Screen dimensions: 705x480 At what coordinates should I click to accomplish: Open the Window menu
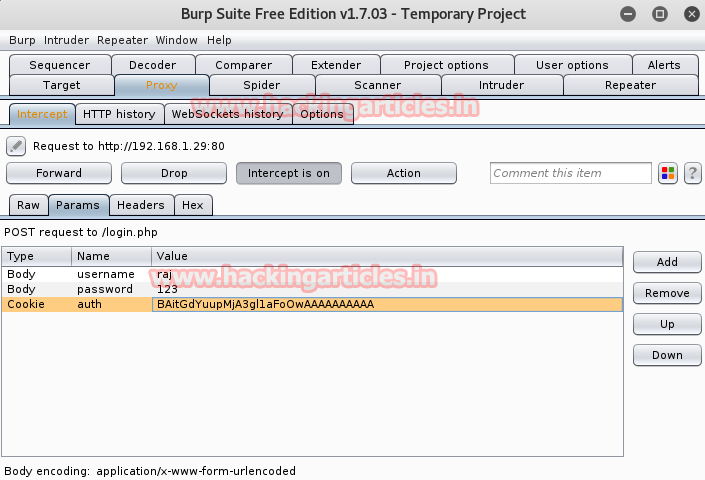click(176, 40)
